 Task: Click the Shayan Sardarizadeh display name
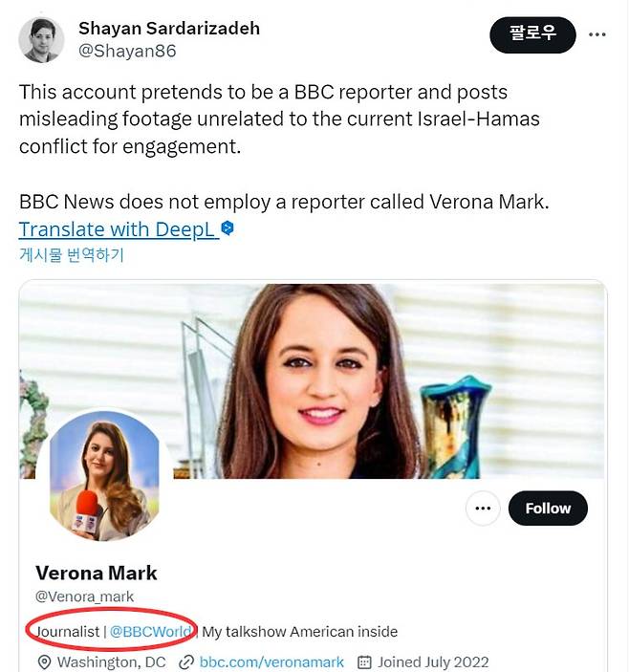(169, 28)
